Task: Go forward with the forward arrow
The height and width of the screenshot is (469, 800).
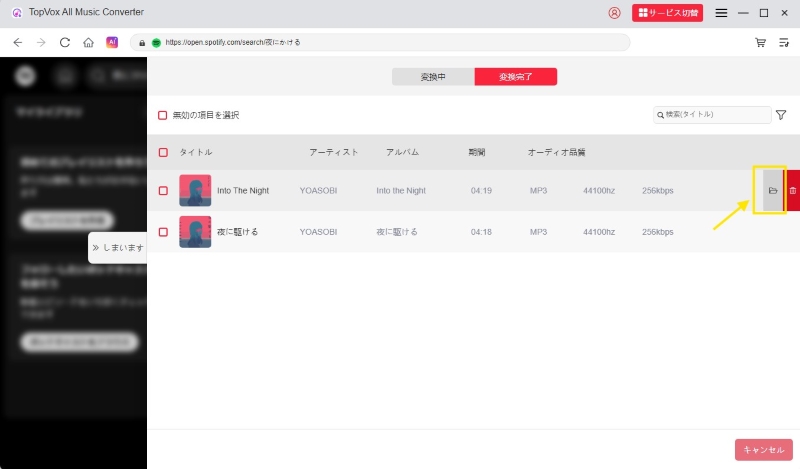Action: [x=41, y=42]
